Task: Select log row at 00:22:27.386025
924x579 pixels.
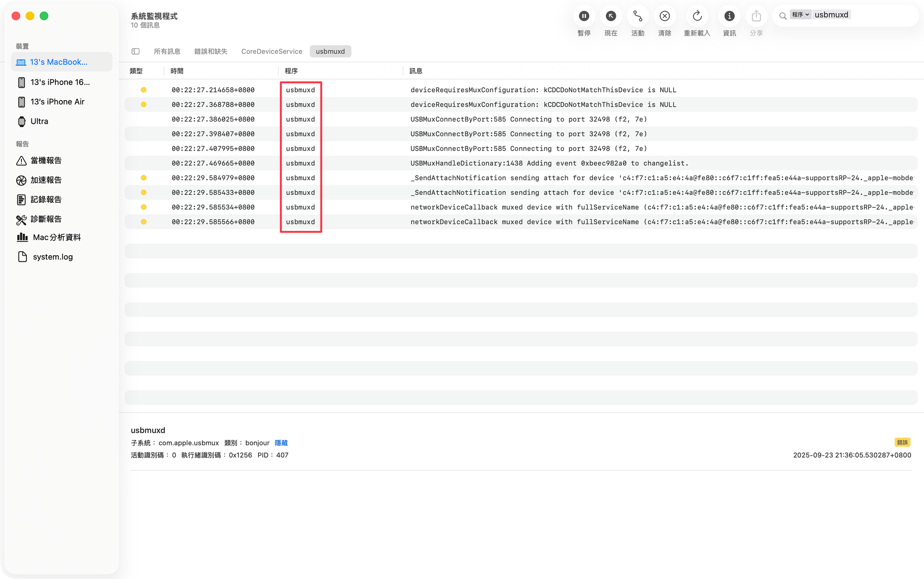Action: pyautogui.click(x=521, y=119)
